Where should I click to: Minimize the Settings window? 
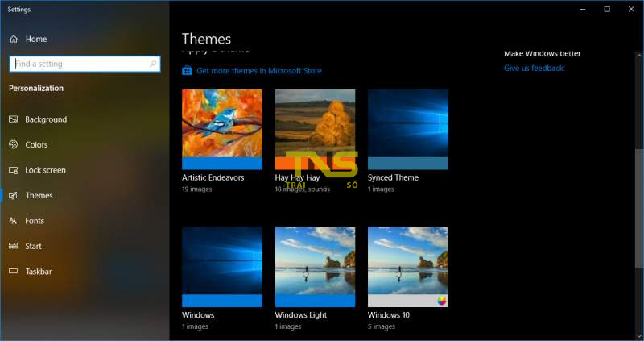coord(583,9)
